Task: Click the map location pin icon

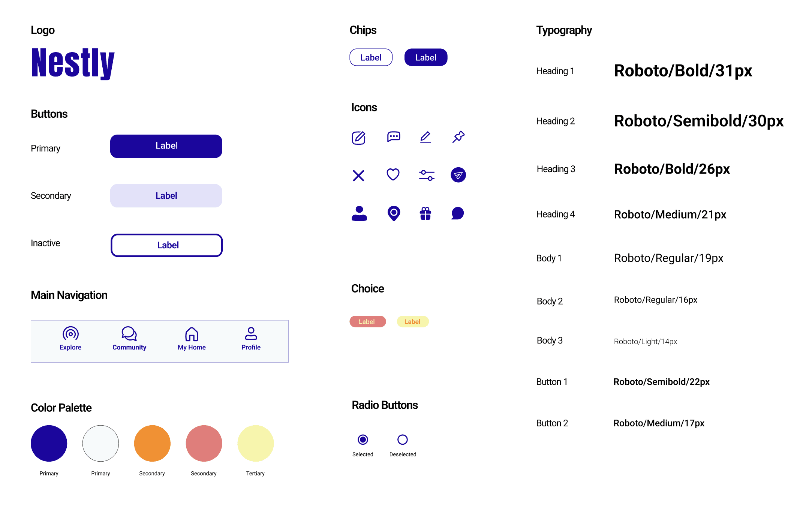Action: click(393, 213)
